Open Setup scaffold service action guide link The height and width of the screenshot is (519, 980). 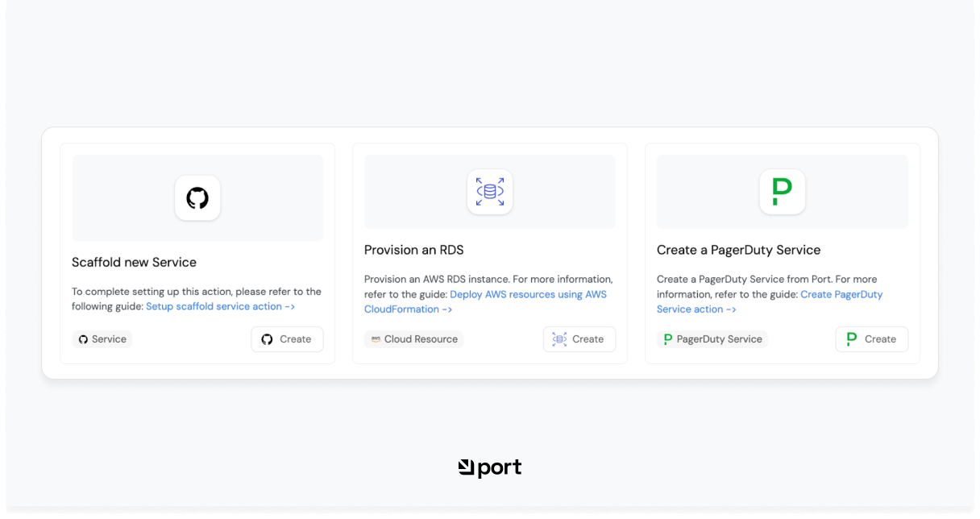pos(220,306)
